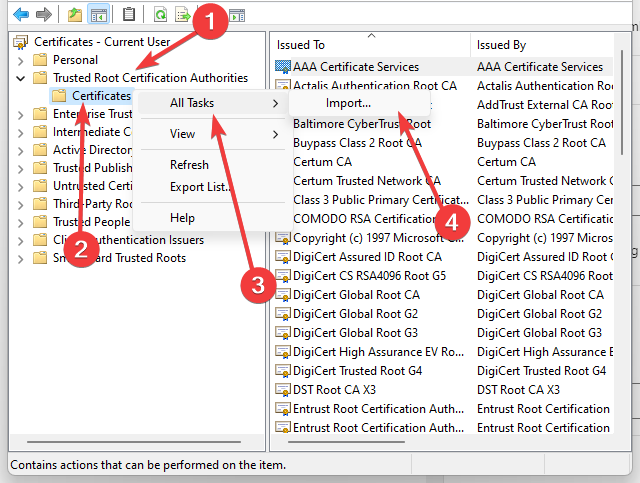Expand the Third-Party Root node
The height and width of the screenshot is (483, 640).
point(20,205)
